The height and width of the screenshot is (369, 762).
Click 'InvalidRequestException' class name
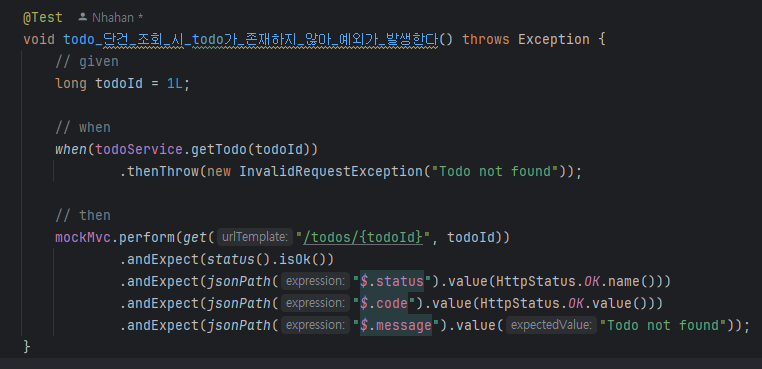pyautogui.click(x=330, y=171)
